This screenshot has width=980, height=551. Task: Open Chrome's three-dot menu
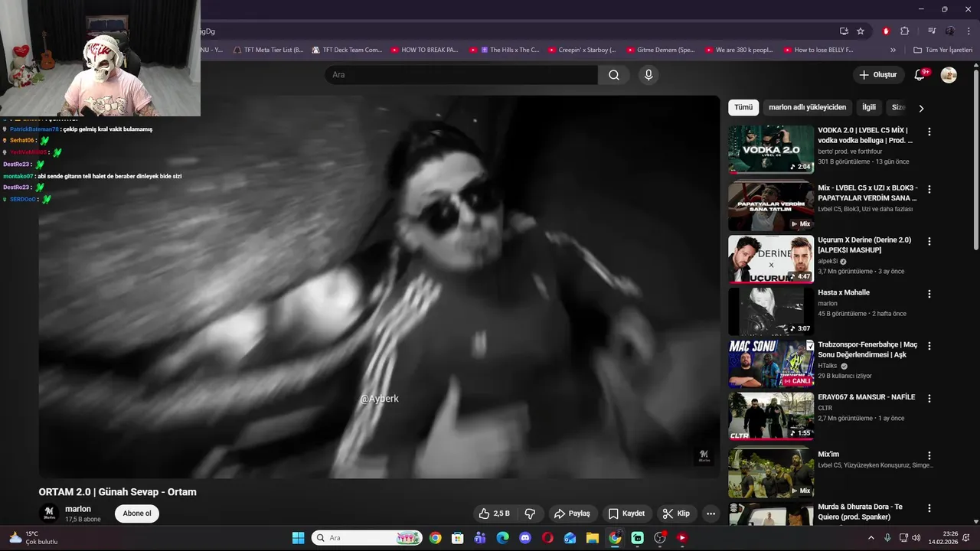[x=968, y=31]
